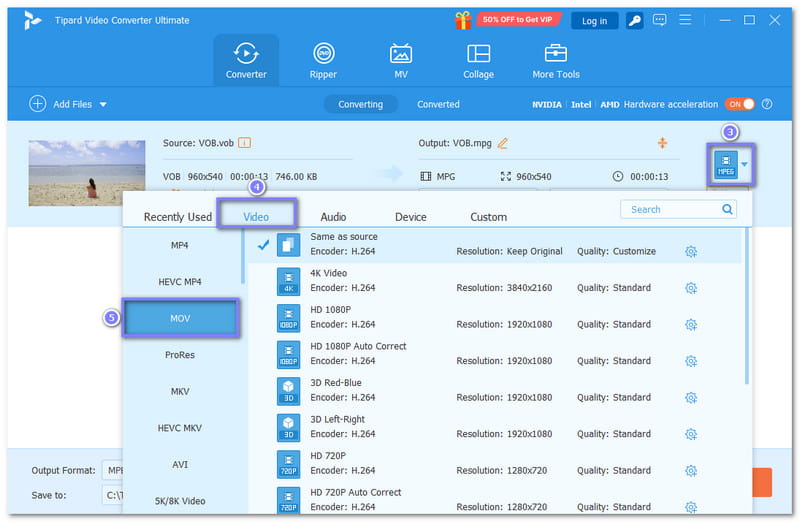Open settings gear for HD 1080P Auto Correct

click(691, 361)
